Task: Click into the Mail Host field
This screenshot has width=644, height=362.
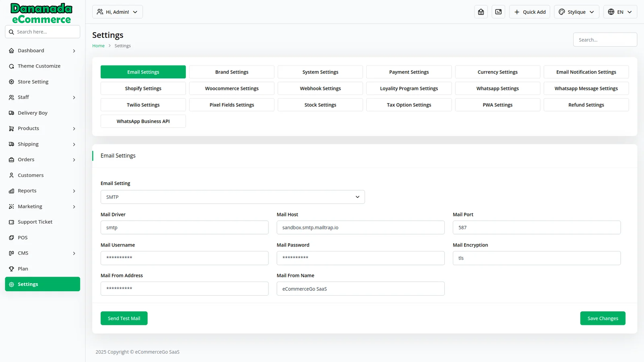Action: tap(361, 228)
